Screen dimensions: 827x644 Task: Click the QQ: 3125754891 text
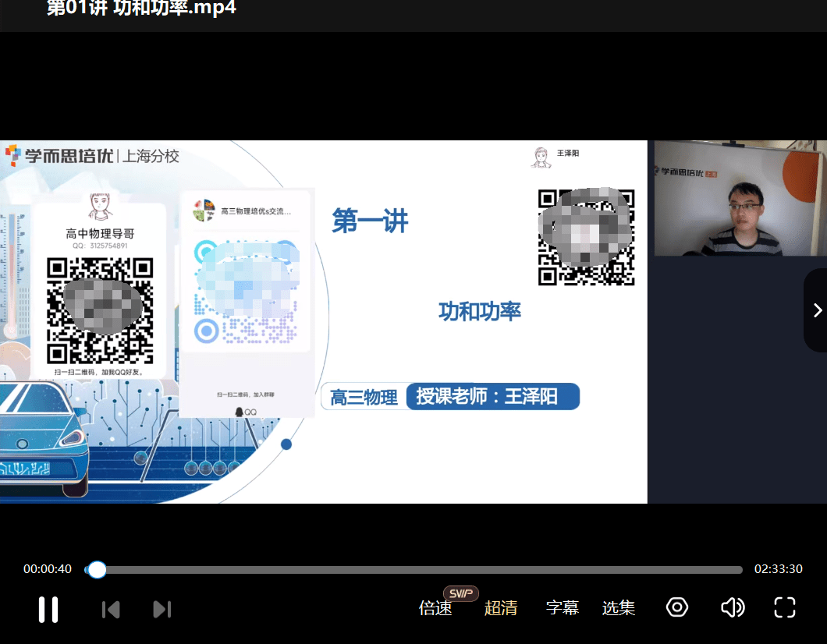pos(100,246)
